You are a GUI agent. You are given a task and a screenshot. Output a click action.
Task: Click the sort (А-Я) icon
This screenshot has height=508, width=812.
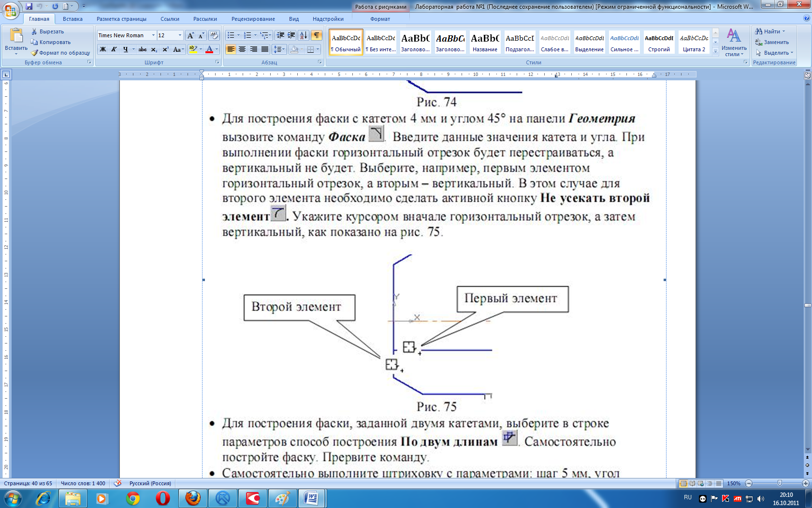coord(304,35)
